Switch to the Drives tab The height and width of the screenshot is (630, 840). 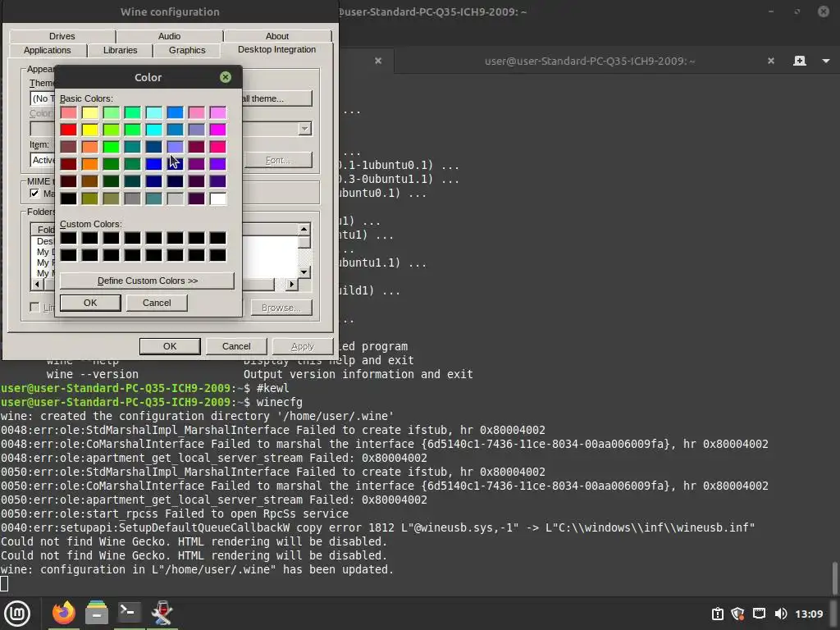point(62,36)
